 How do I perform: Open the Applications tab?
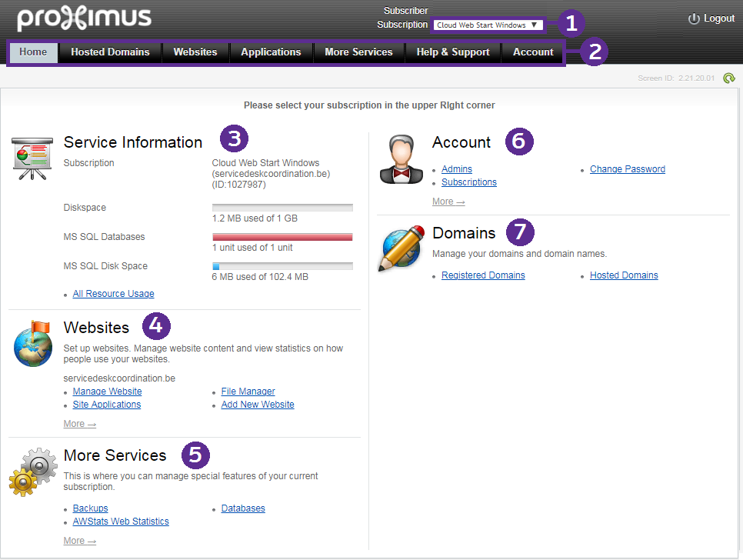point(271,52)
